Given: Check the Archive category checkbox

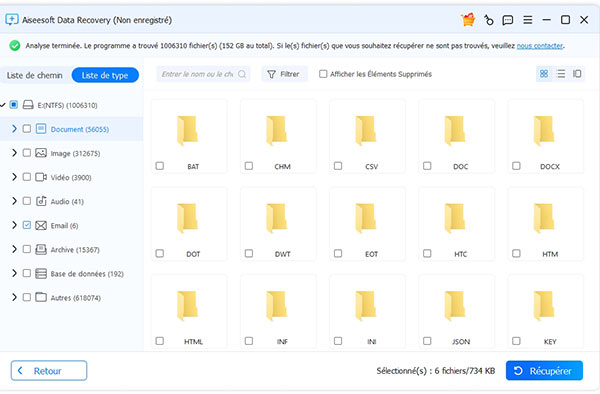Looking at the screenshot, I should tap(26, 249).
